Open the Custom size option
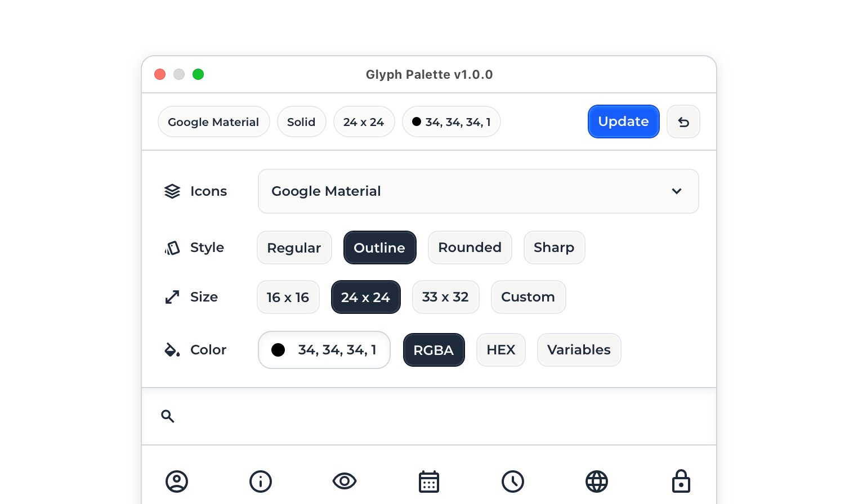This screenshot has height=504, width=858. click(x=528, y=298)
